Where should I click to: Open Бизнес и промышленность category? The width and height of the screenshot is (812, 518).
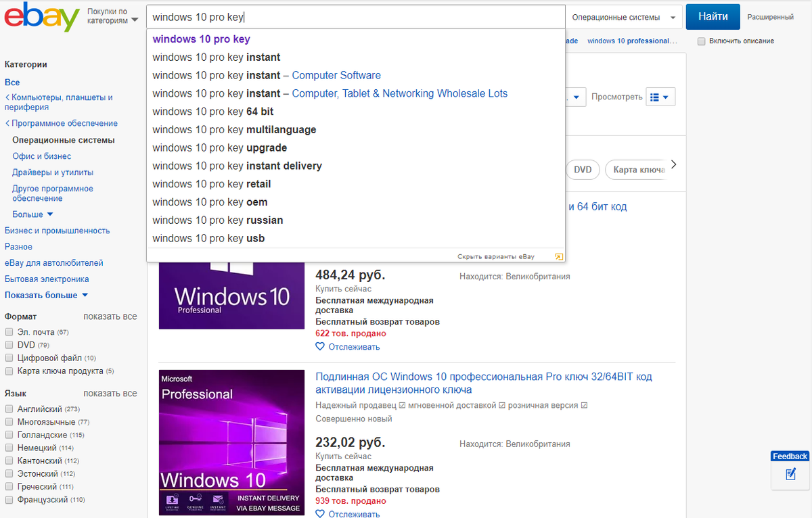click(57, 231)
